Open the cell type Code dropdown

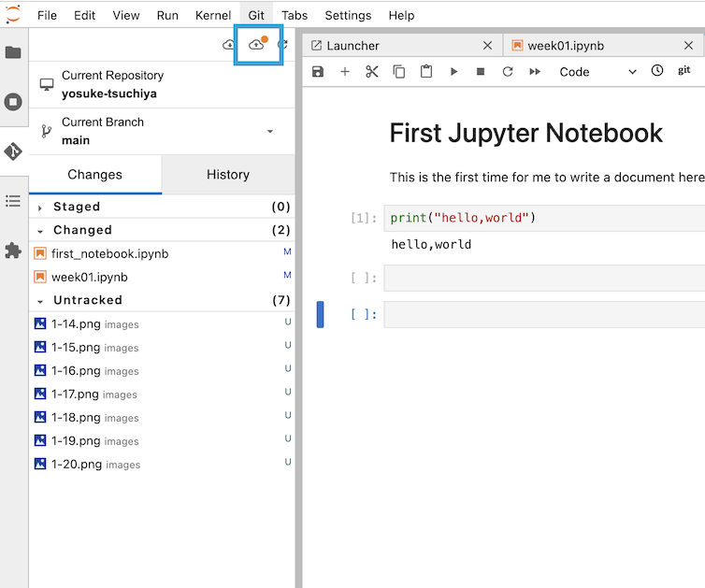pyautogui.click(x=597, y=71)
